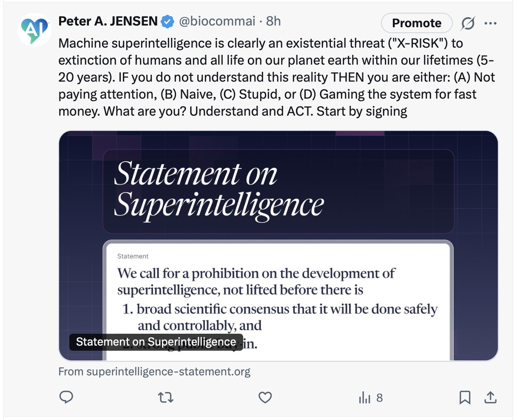Click the blue verified badge
This screenshot has width=517, height=420.
point(168,22)
